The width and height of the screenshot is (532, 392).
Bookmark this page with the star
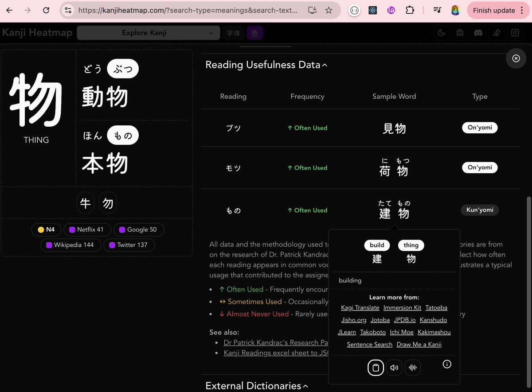(329, 10)
